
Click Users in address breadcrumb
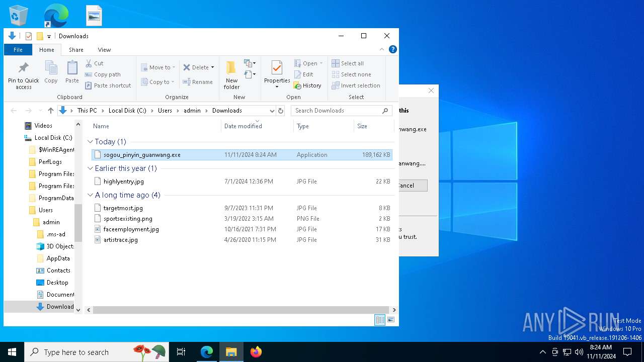(165, 111)
